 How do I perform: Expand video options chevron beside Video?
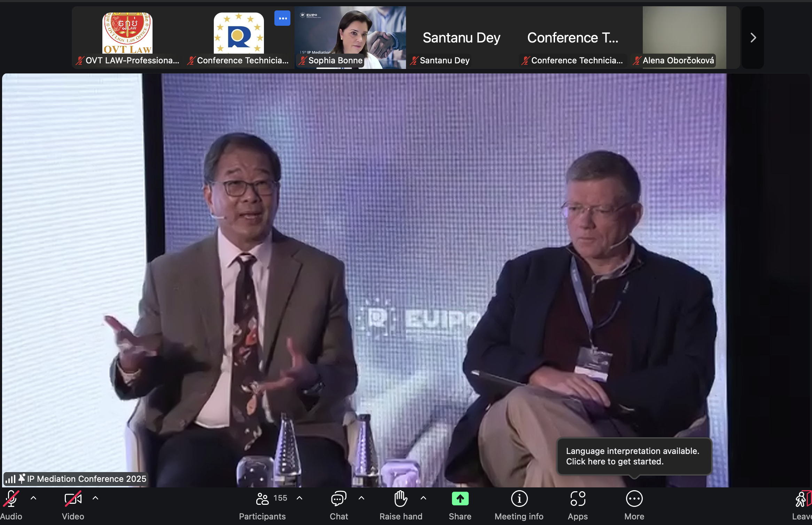pyautogui.click(x=95, y=498)
